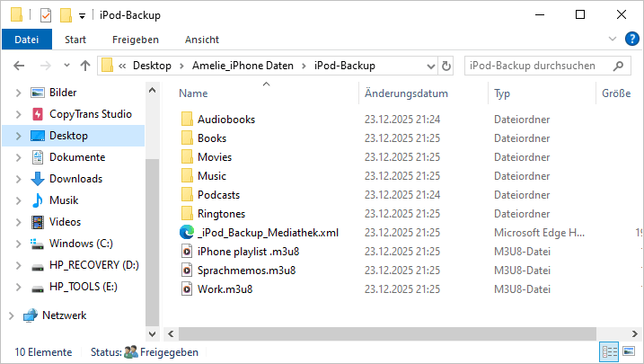This screenshot has width=644, height=364.
Task: Select the Windows (C:) drive icon
Action: (x=38, y=244)
